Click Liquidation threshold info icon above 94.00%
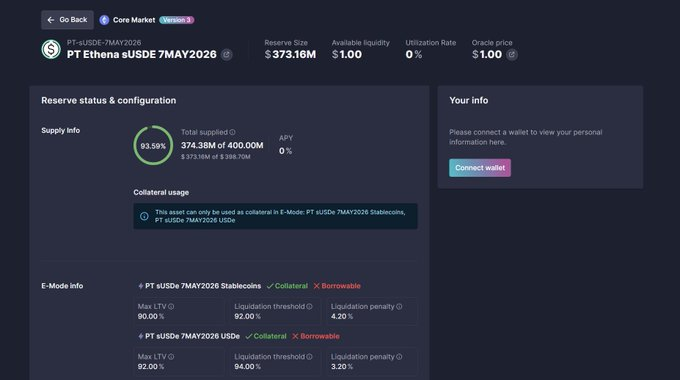The height and width of the screenshot is (380, 680). tap(309, 357)
